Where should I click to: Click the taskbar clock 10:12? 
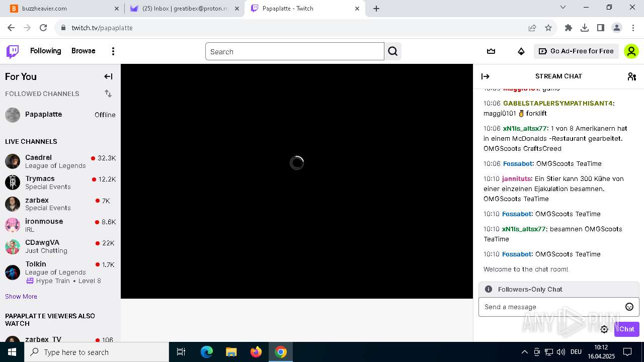click(x=601, y=347)
